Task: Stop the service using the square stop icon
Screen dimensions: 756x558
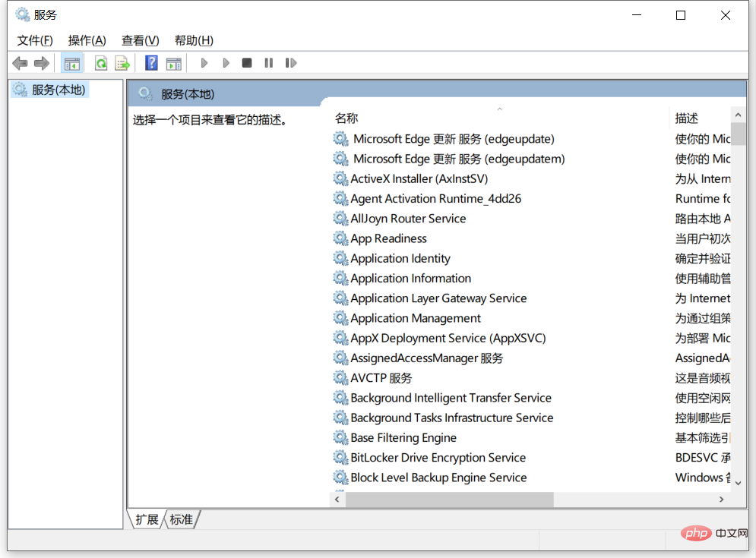Action: click(246, 62)
